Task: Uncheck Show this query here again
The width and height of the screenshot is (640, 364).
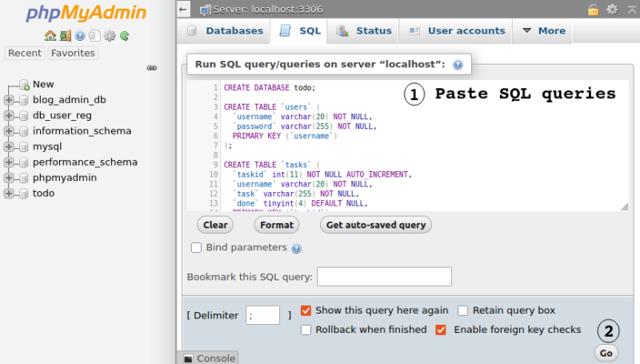Action: 306,310
